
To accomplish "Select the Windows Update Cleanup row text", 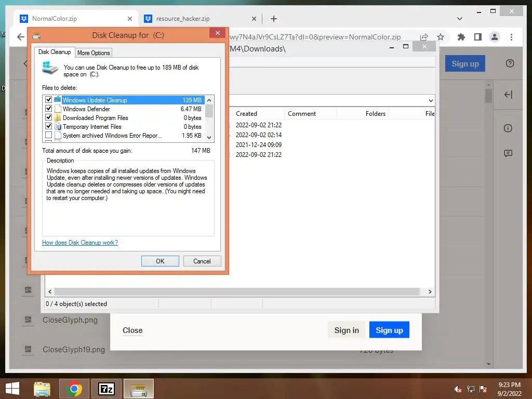I will [95, 100].
